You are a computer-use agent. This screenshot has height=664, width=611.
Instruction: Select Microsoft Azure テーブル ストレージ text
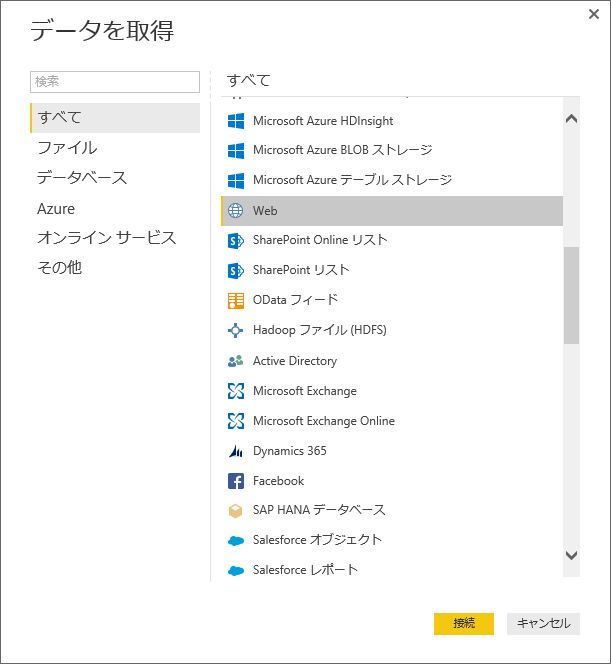pyautogui.click(x=352, y=180)
